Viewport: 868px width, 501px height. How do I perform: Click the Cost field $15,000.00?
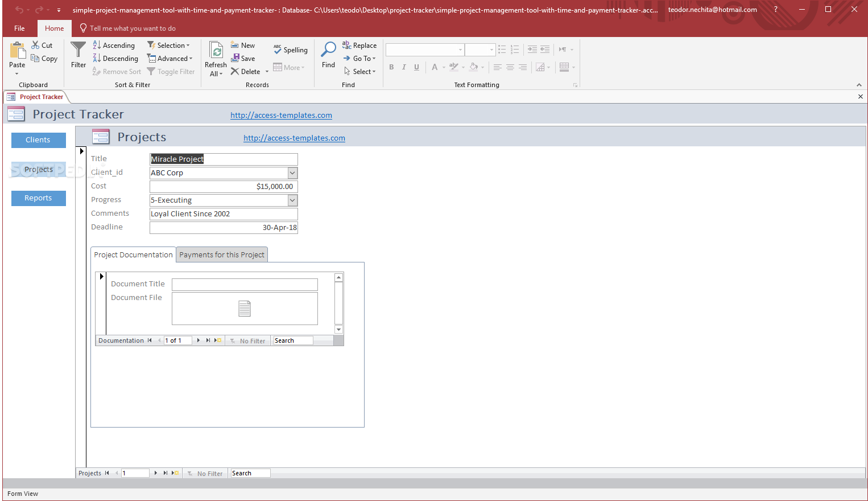coord(224,186)
